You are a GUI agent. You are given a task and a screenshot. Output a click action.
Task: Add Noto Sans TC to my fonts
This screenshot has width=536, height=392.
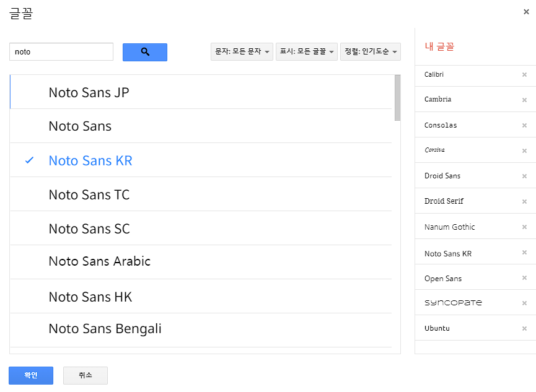click(201, 194)
